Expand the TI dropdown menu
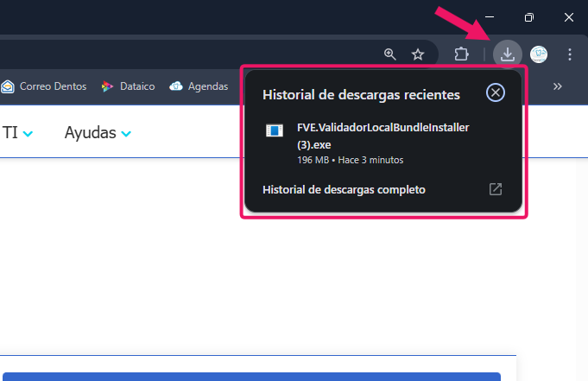The width and height of the screenshot is (588, 381). point(17,133)
